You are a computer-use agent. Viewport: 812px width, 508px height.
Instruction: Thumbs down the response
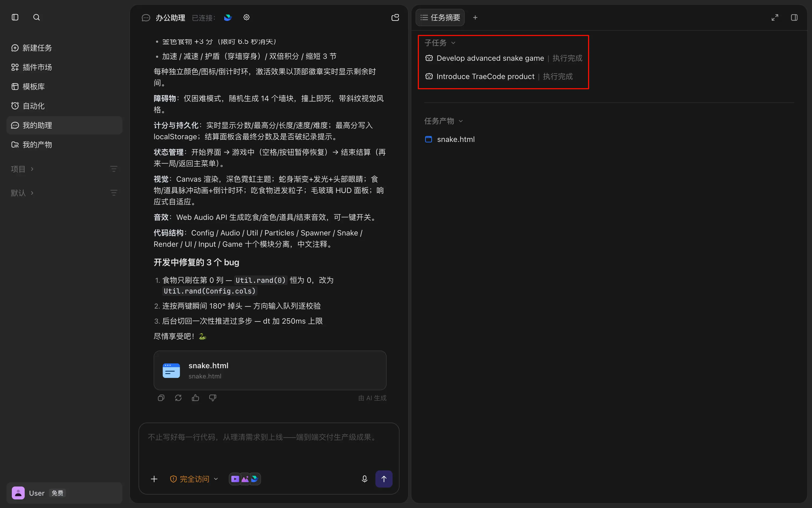point(213,398)
